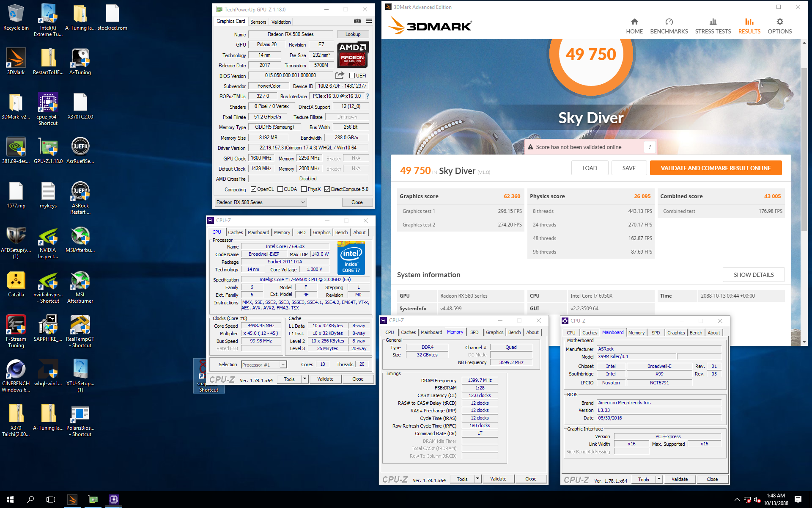
Task: Open CINEBENCH Windows 64 icon
Action: [16, 376]
